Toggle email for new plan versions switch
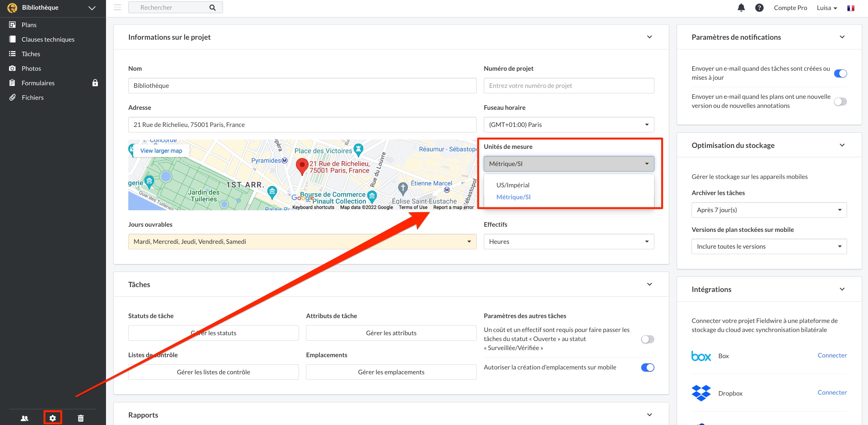 point(840,101)
